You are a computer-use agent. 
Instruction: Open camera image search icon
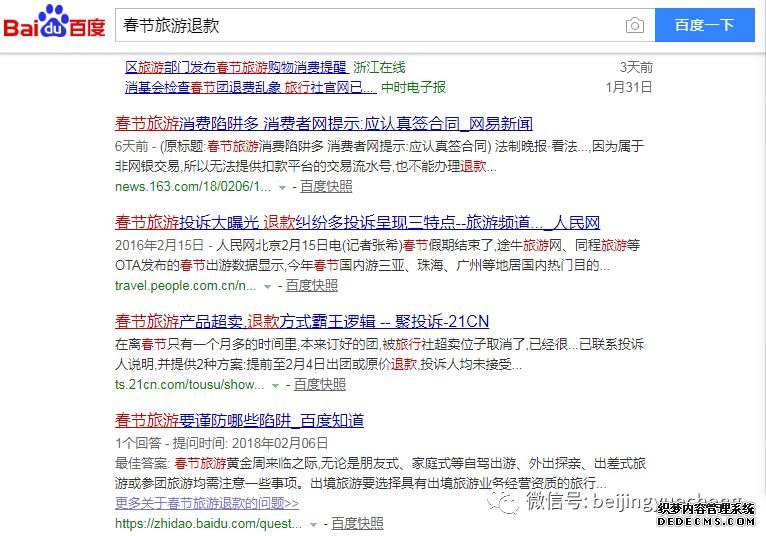[635, 25]
